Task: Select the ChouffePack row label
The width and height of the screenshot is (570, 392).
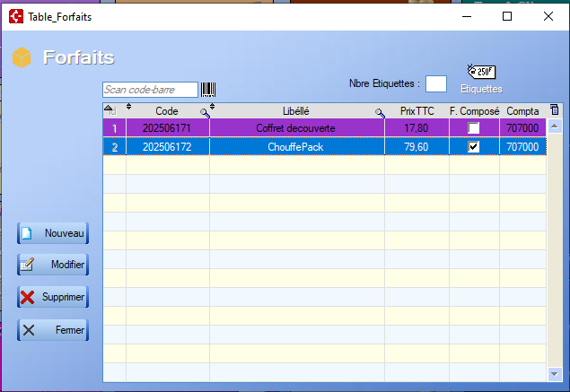Action: (295, 147)
